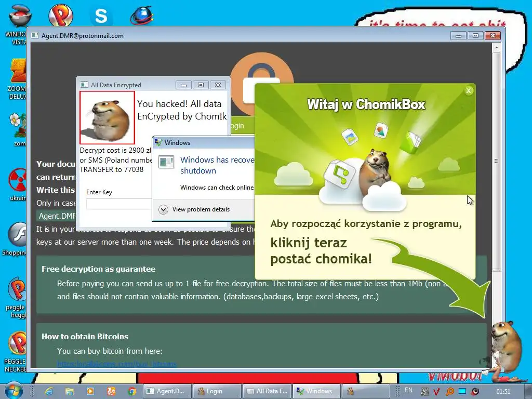Maximize the All Data Encrypted window
This screenshot has width=532, height=399.
point(201,85)
